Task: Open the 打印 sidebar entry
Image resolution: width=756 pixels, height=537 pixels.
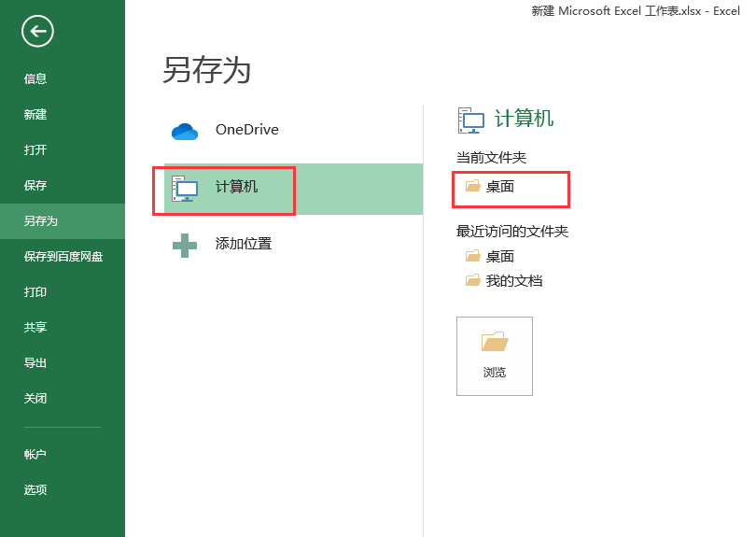Action: point(63,292)
